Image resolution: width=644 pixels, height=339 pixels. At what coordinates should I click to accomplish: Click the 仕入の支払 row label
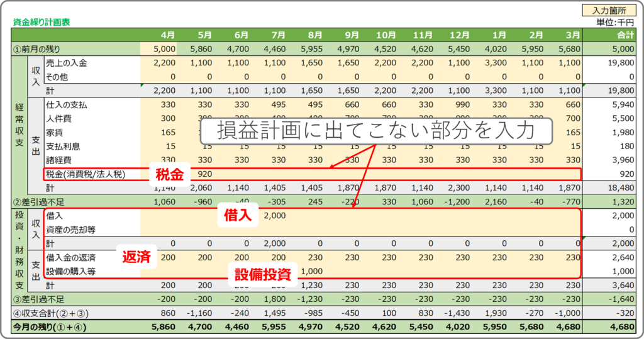(x=67, y=105)
